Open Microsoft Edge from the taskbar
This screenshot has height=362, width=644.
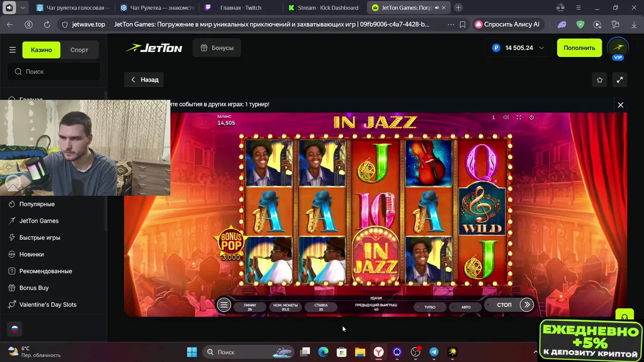tap(323, 352)
